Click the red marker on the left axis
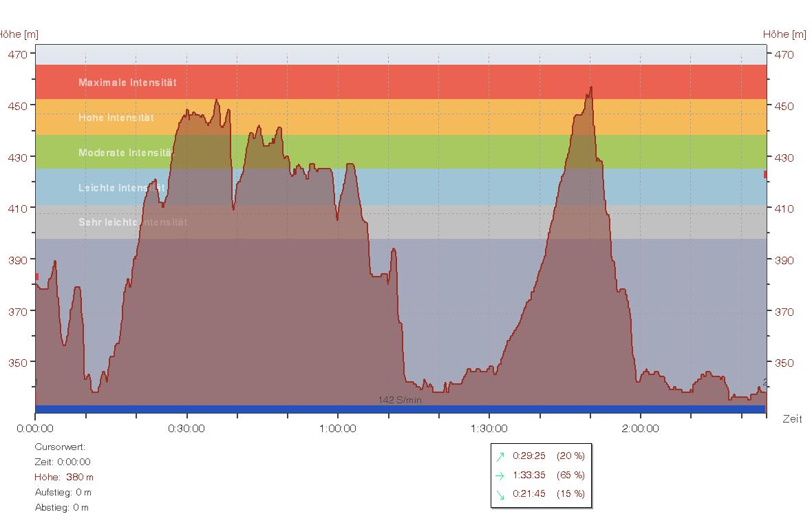This screenshot has width=812, height=523. pyautogui.click(x=36, y=277)
